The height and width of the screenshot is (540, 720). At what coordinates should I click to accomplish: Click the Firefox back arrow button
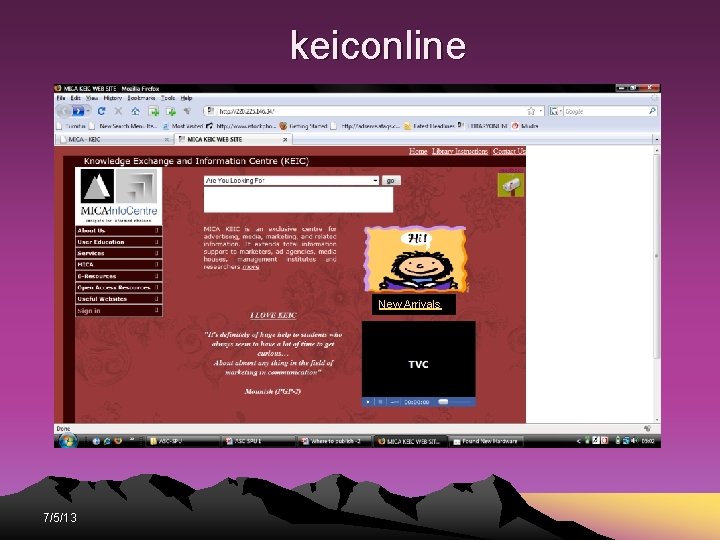click(64, 111)
